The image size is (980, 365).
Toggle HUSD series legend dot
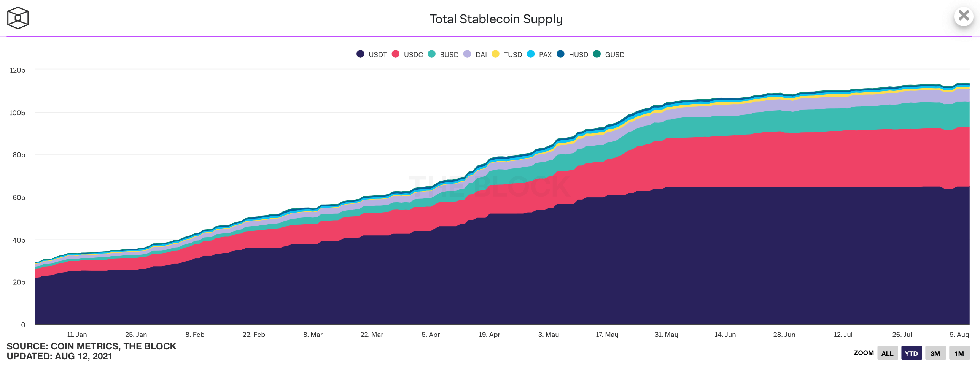(560, 54)
